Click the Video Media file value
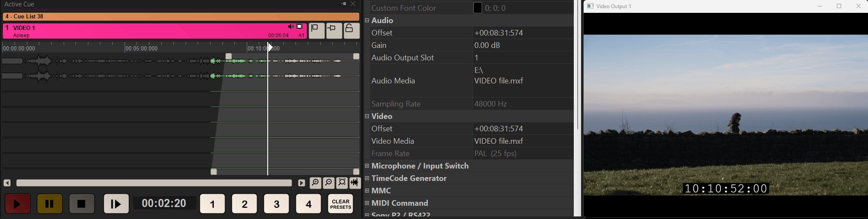Screen dimensions: 868x219 click(523, 141)
